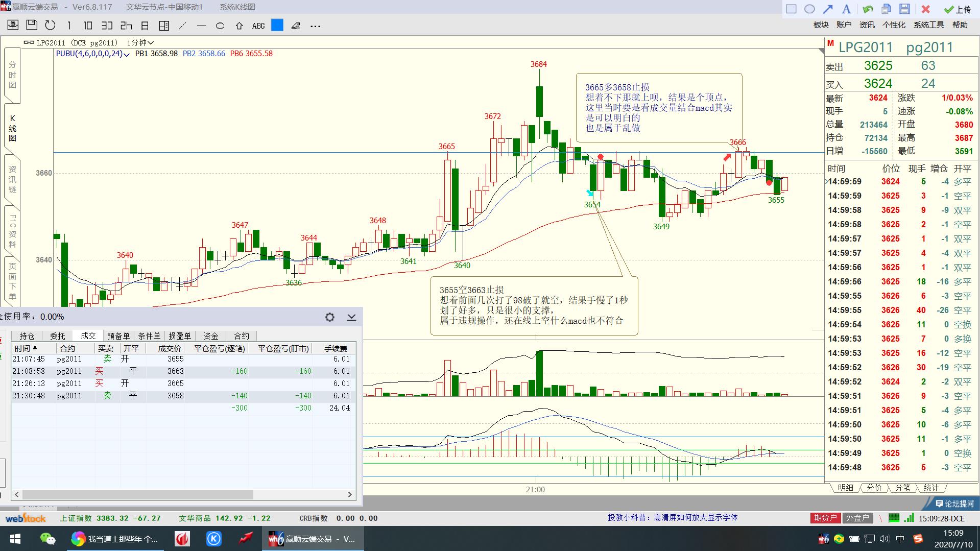Switch to the 资金 tab

210,336
